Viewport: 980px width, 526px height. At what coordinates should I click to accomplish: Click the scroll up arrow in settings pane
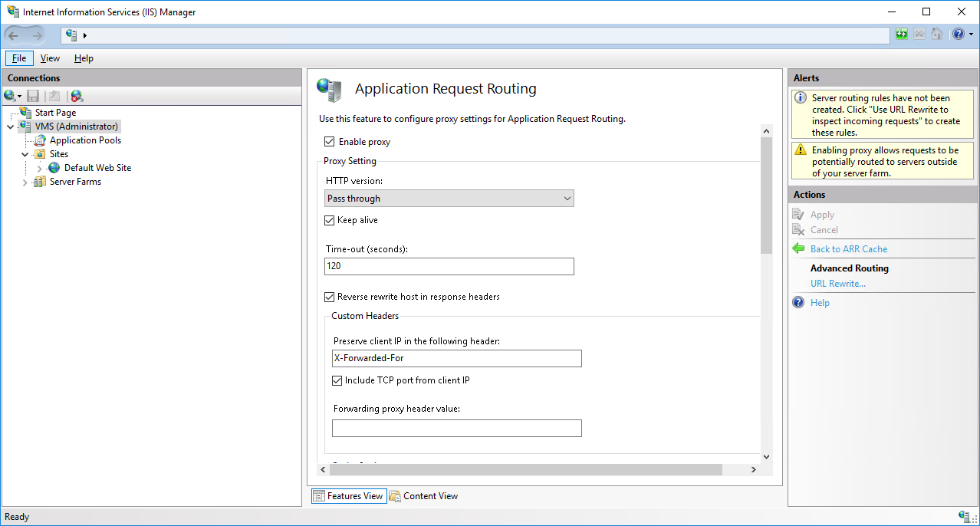tap(767, 130)
